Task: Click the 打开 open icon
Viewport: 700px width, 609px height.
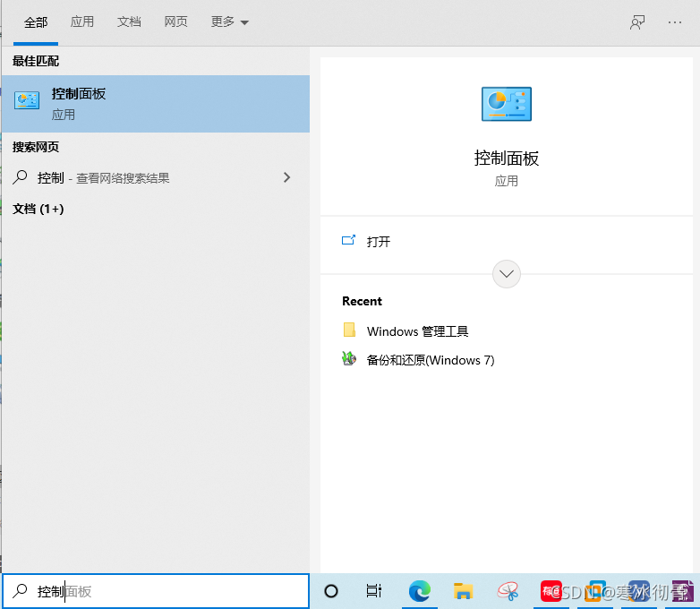Action: [x=348, y=241]
